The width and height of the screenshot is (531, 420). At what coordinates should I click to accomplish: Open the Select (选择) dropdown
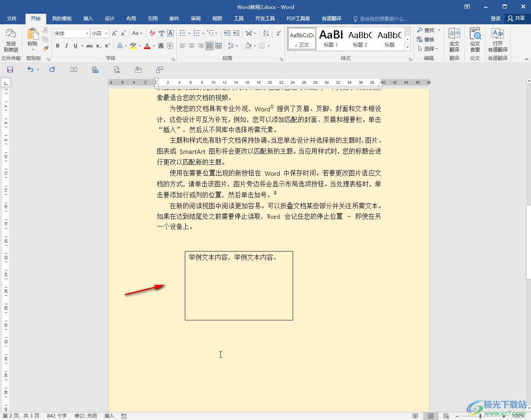[428, 49]
